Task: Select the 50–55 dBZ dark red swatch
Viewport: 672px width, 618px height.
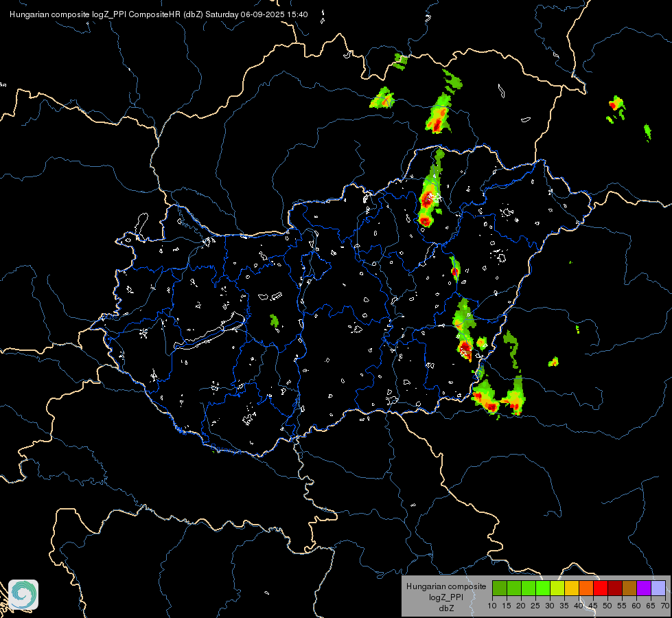Action: pyautogui.click(x=614, y=588)
